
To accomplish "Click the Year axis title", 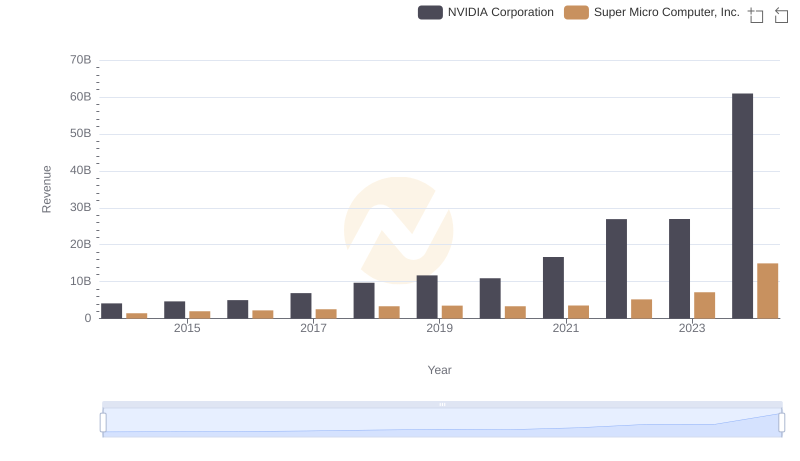I will (439, 370).
